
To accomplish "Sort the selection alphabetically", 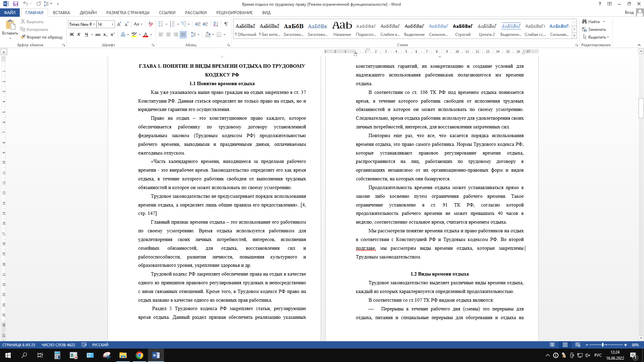I will coord(216,24).
